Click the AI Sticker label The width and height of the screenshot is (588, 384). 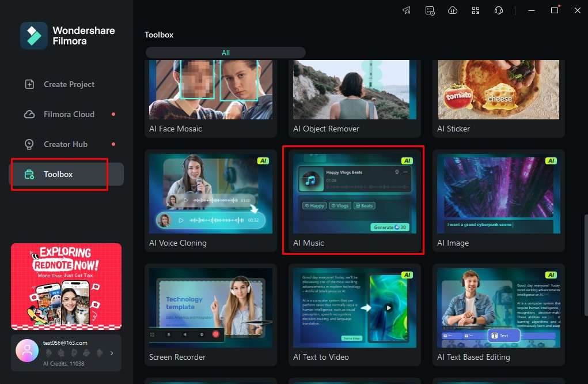(x=453, y=129)
